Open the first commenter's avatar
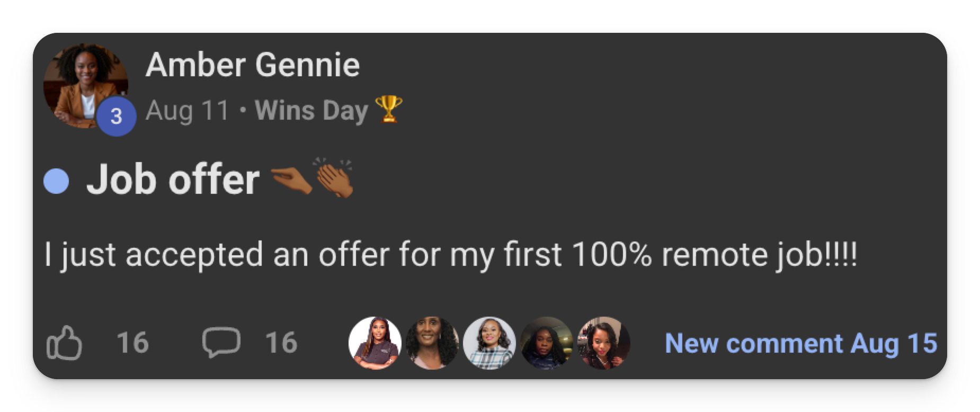The height and width of the screenshot is (412, 980). (375, 343)
